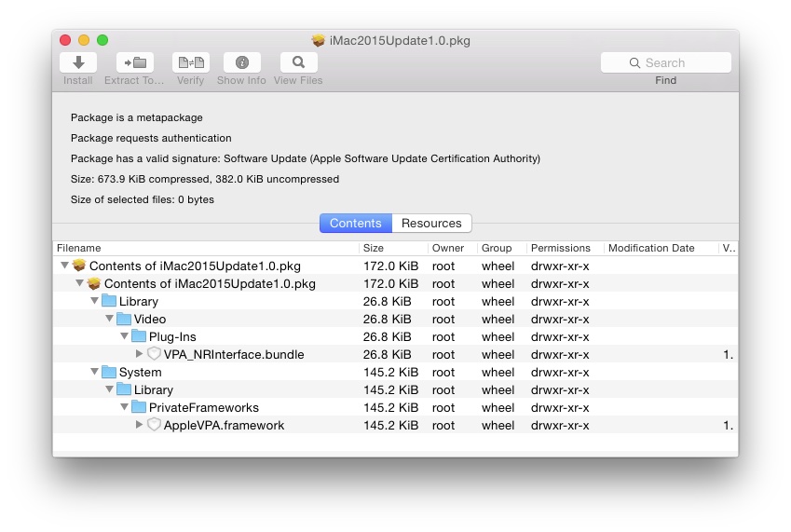Click the 145.2 KiB size of AppleVPA.framework
This screenshot has height=532, width=791.
coord(391,425)
